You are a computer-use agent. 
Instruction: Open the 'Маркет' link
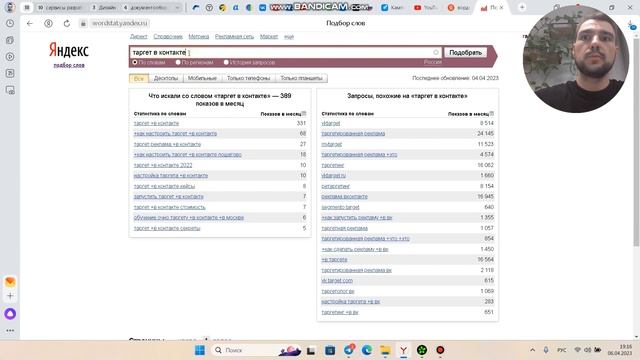tap(269, 37)
